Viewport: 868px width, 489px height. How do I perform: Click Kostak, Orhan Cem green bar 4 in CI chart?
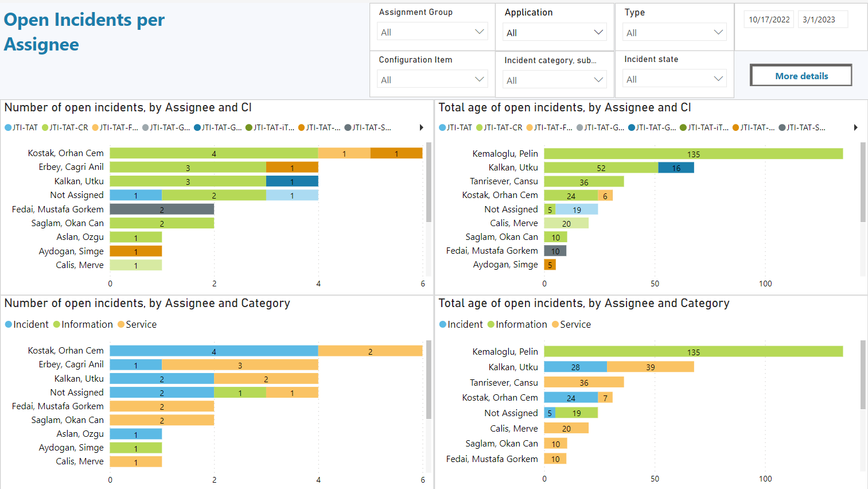[214, 153]
